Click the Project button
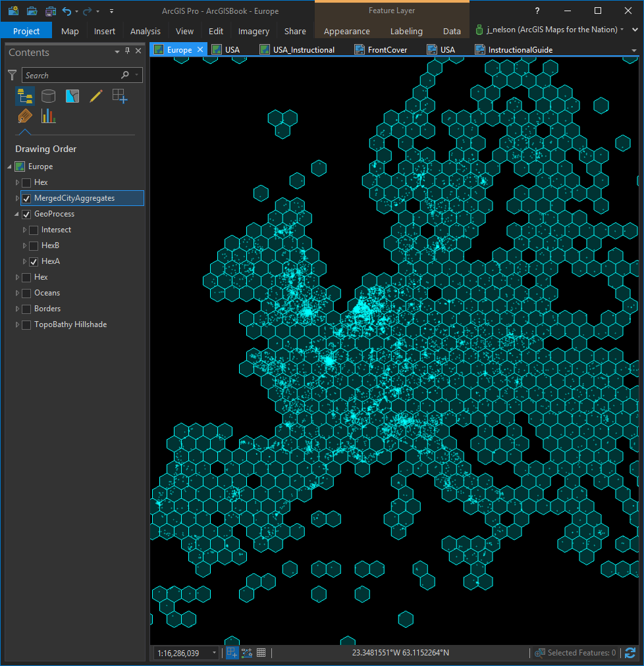This screenshot has width=644, height=666. coord(26,31)
